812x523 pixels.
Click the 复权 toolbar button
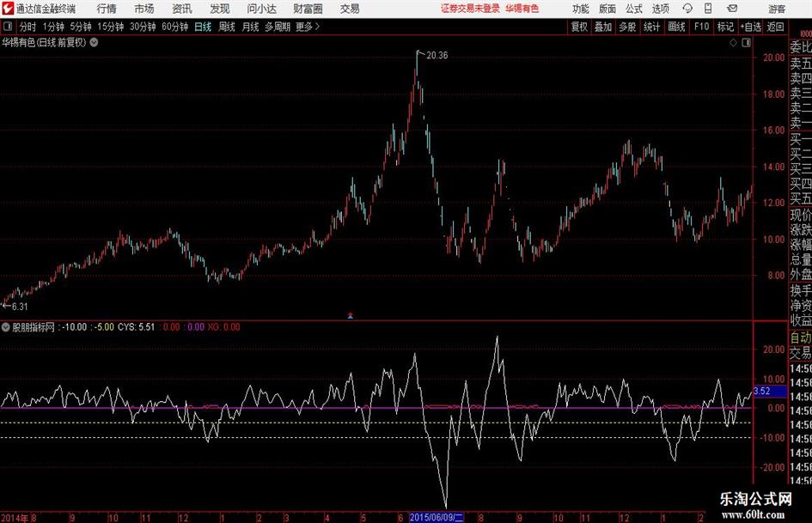579,27
